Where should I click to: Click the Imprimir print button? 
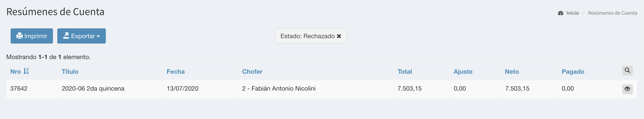pyautogui.click(x=32, y=36)
